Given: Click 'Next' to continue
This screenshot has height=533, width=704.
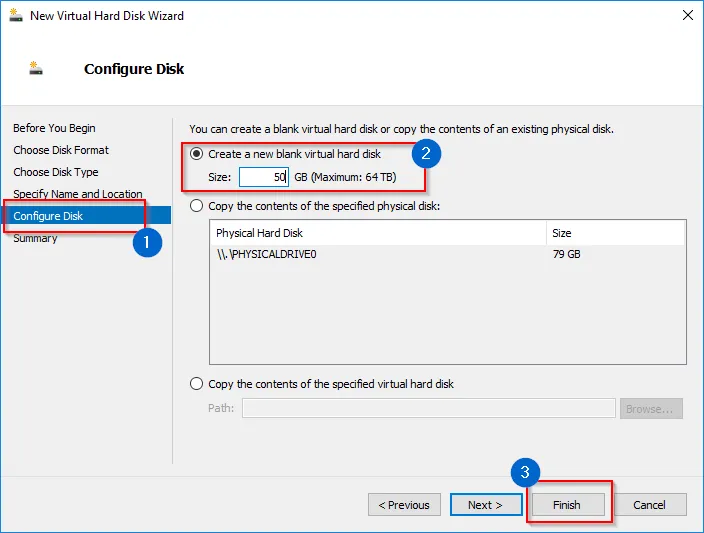Looking at the screenshot, I should pyautogui.click(x=485, y=505).
